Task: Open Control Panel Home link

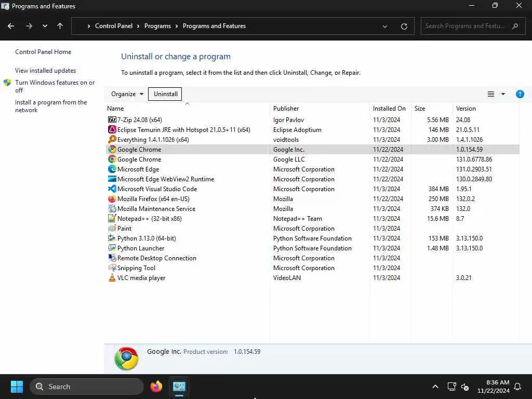Action: [43, 52]
